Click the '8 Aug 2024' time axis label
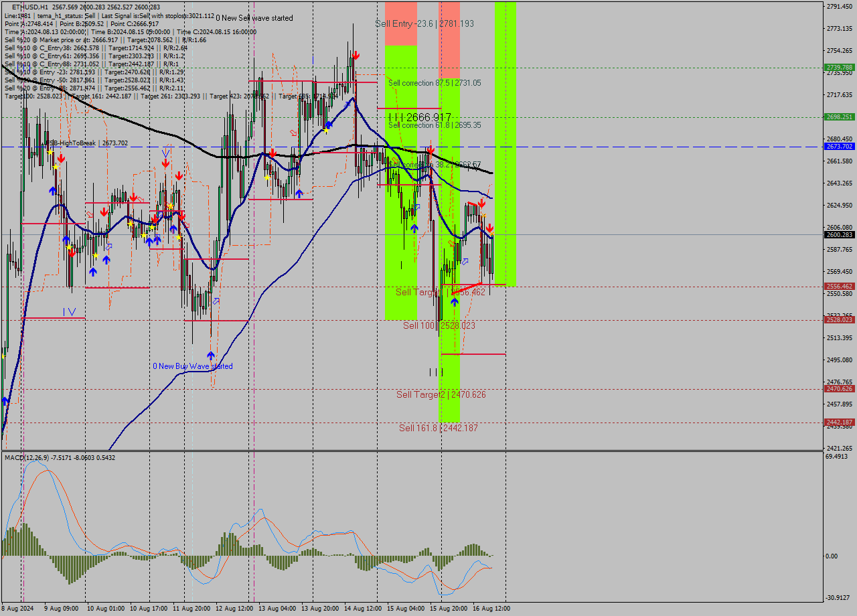Image resolution: width=857 pixels, height=616 pixels. [x=18, y=609]
